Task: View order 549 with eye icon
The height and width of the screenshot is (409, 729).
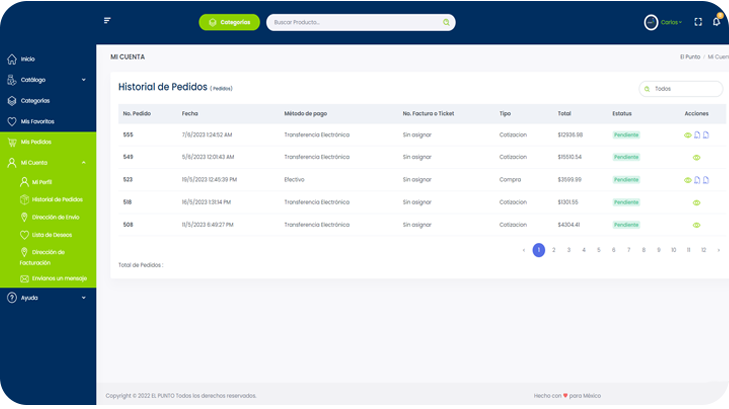Action: 696,158
